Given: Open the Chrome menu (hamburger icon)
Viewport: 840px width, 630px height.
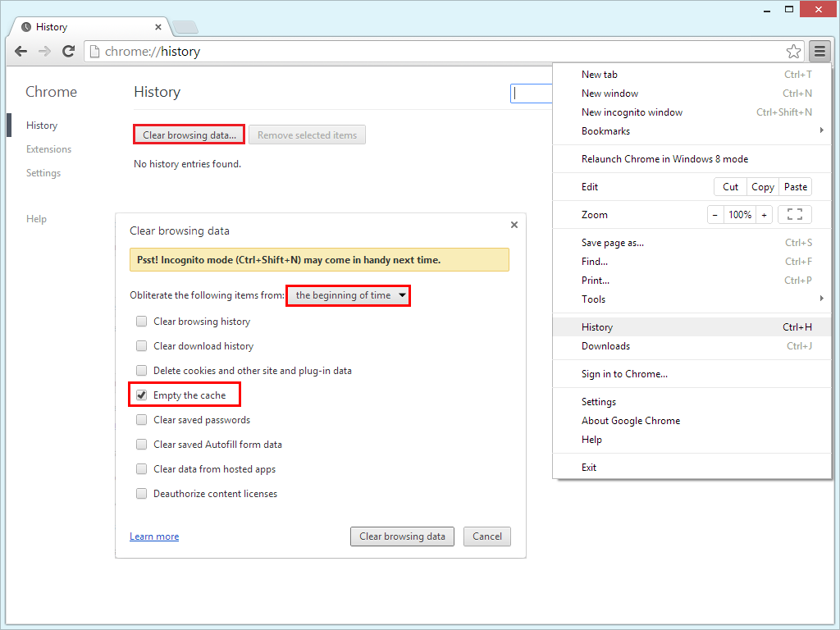Looking at the screenshot, I should [x=819, y=51].
